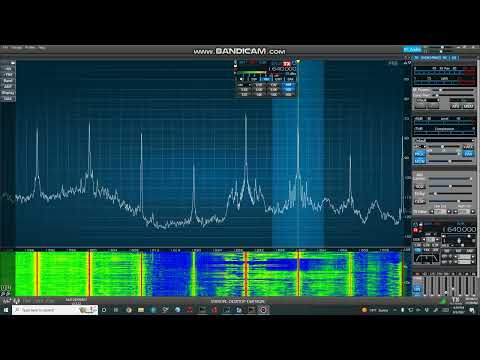
Task: Toggle the DAX button in the mic panel
Action: tap(468, 154)
